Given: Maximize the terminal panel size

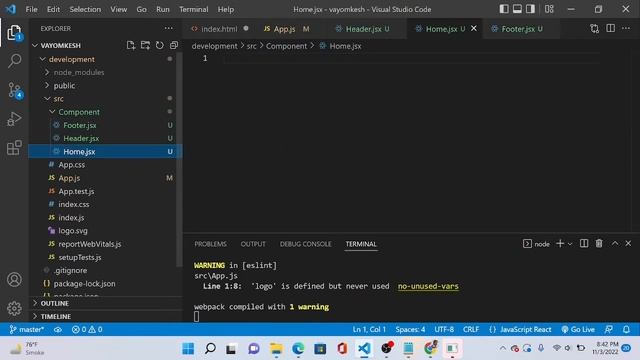Looking at the screenshot, I should coord(615,244).
